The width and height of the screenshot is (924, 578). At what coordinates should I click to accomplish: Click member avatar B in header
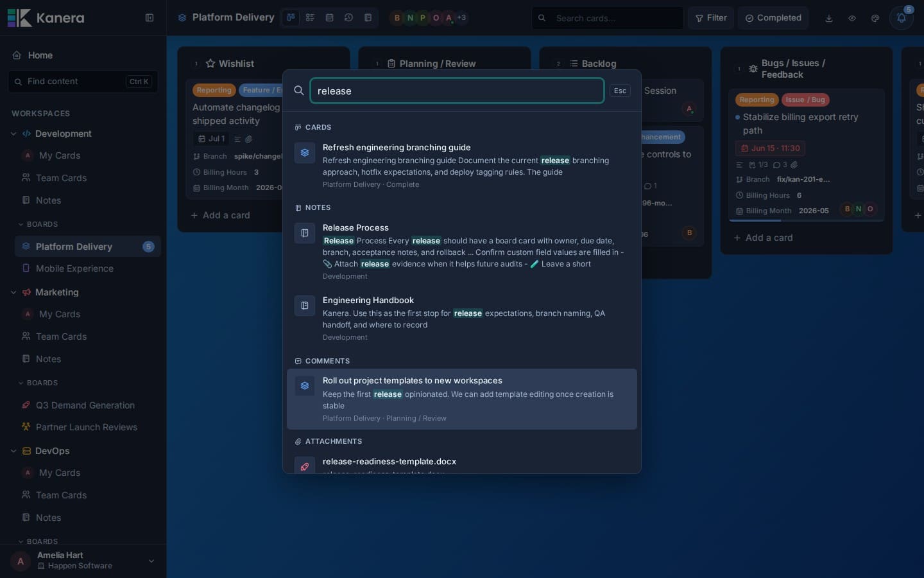397,18
